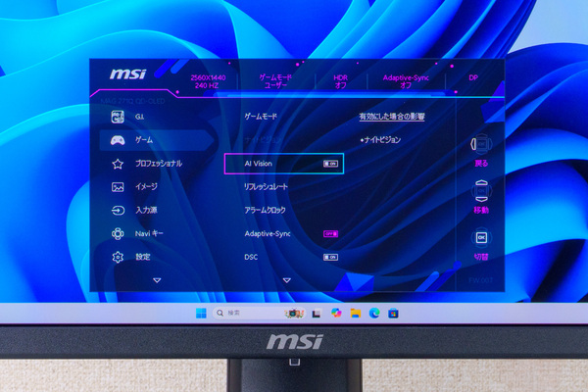The width and height of the screenshot is (588, 392).
Task: Open the イメージ menu entry
Action: click(x=146, y=187)
